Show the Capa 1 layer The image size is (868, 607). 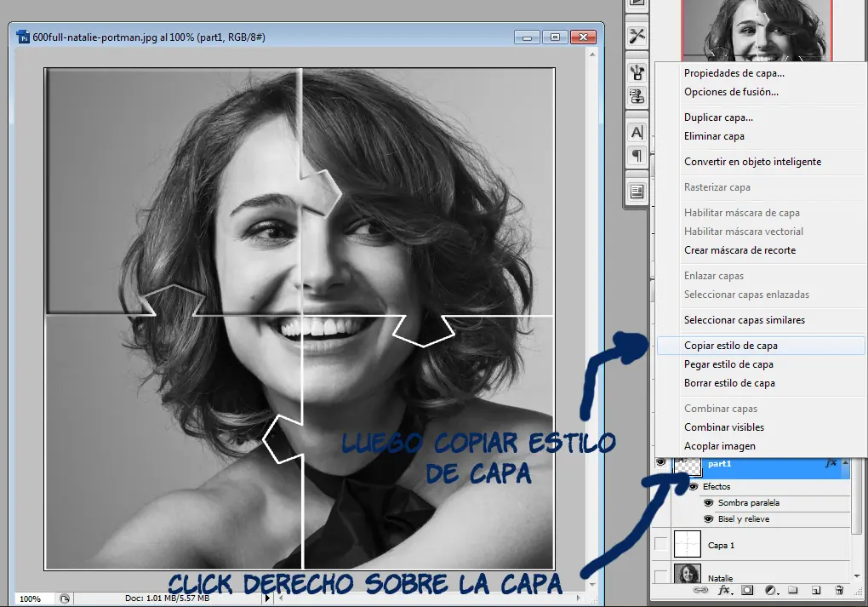pyautogui.click(x=661, y=544)
